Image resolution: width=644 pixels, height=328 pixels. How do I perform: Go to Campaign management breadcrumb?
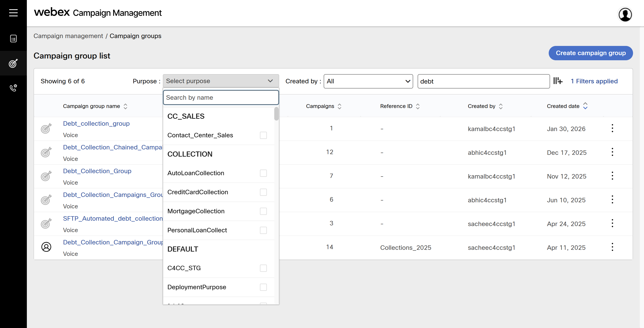point(68,36)
